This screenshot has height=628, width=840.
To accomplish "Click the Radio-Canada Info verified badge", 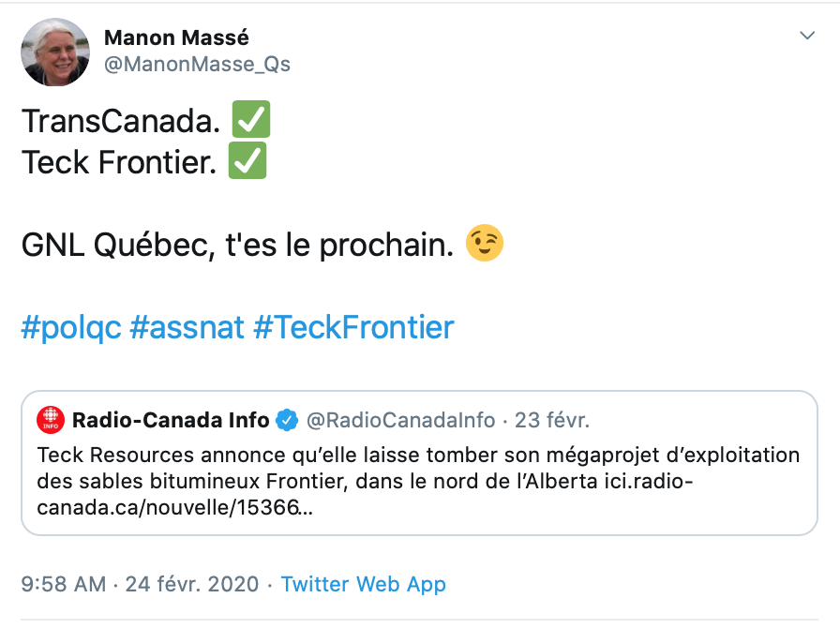I will tap(287, 419).
